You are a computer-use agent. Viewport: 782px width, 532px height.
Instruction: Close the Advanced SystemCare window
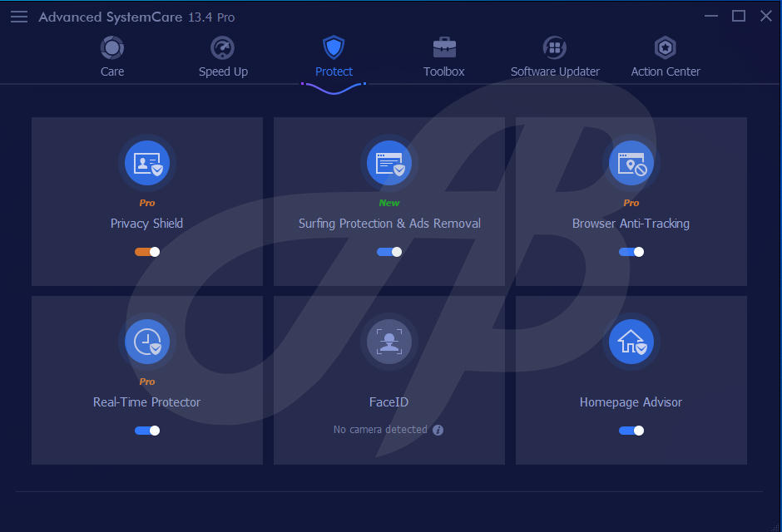pyautogui.click(x=766, y=16)
